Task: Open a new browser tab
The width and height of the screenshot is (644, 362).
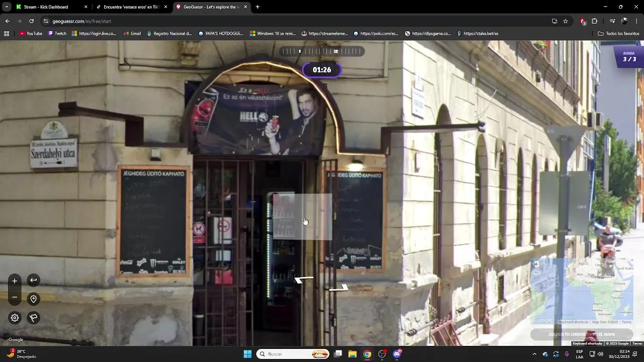Action: coord(258,7)
